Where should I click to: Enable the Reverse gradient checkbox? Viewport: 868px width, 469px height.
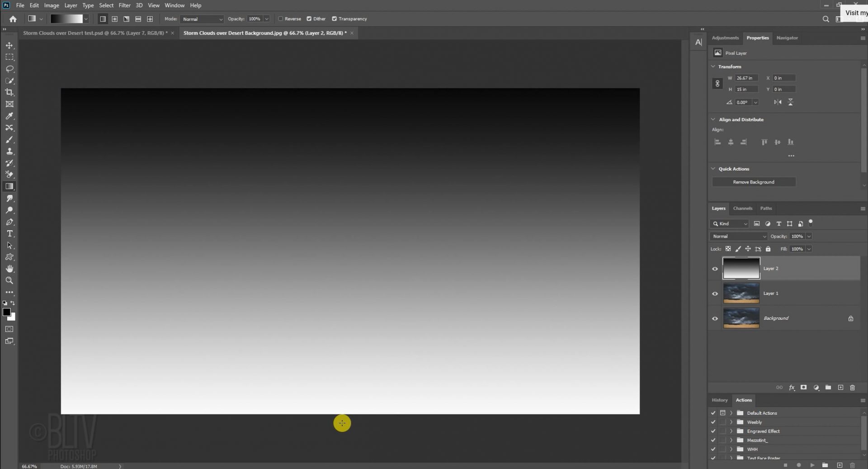[281, 19]
